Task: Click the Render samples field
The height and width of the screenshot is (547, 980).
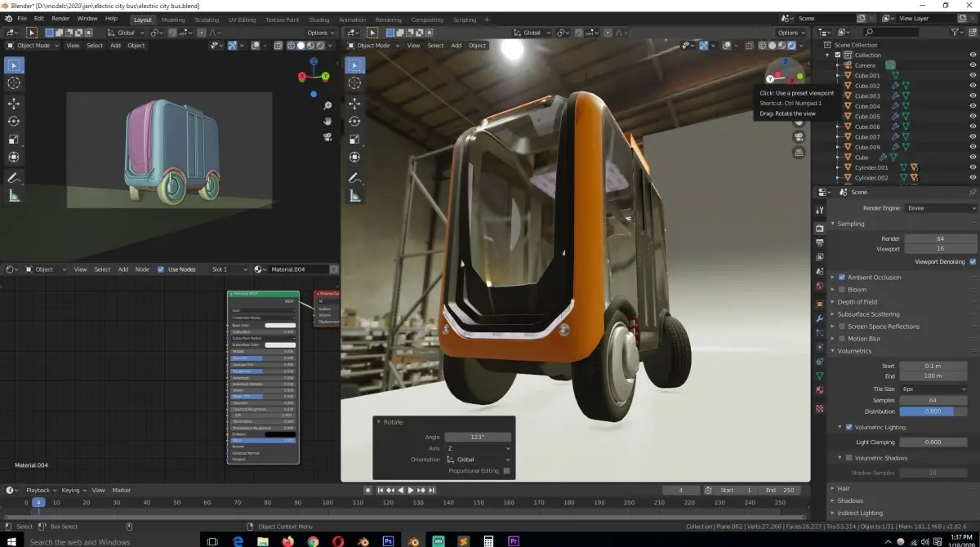Action: click(939, 238)
